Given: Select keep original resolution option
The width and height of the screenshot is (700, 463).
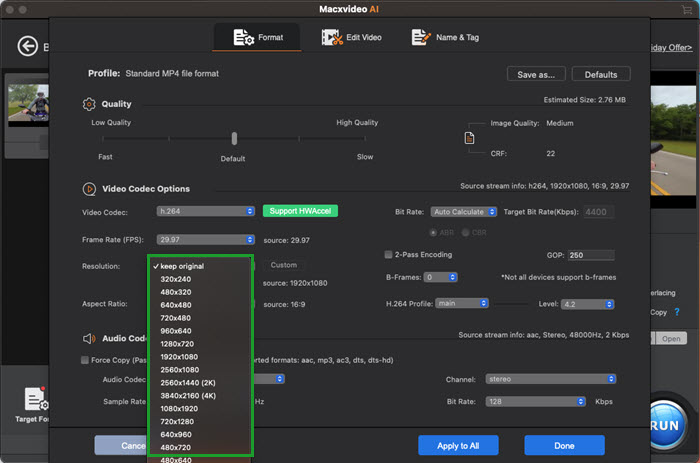Looking at the screenshot, I should [x=200, y=266].
